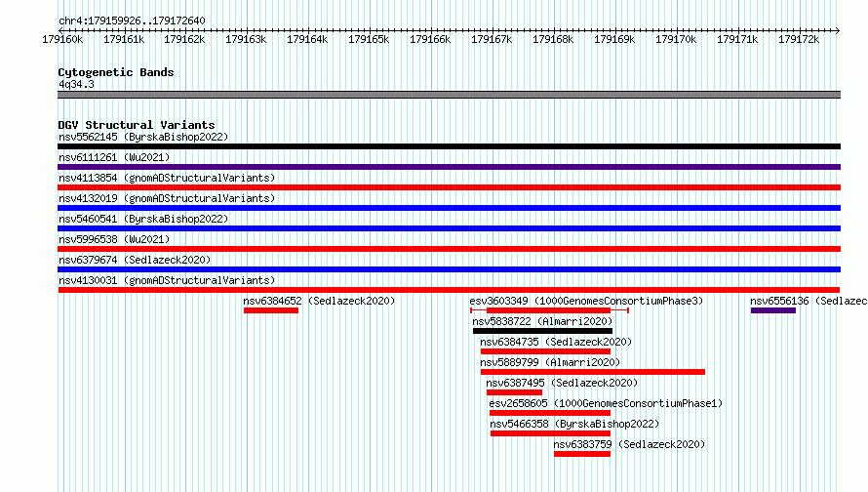Click the DGV Structural Variants track title
The image size is (868, 492).
click(137, 125)
